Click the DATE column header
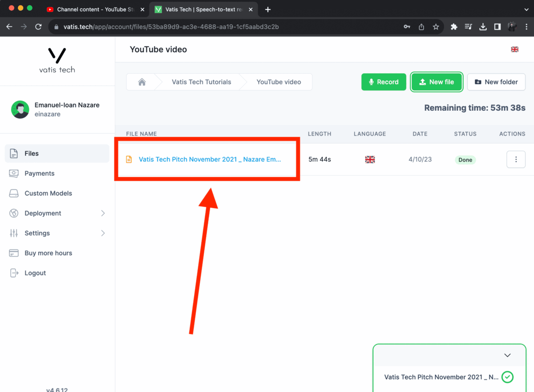The height and width of the screenshot is (392, 534). click(420, 133)
